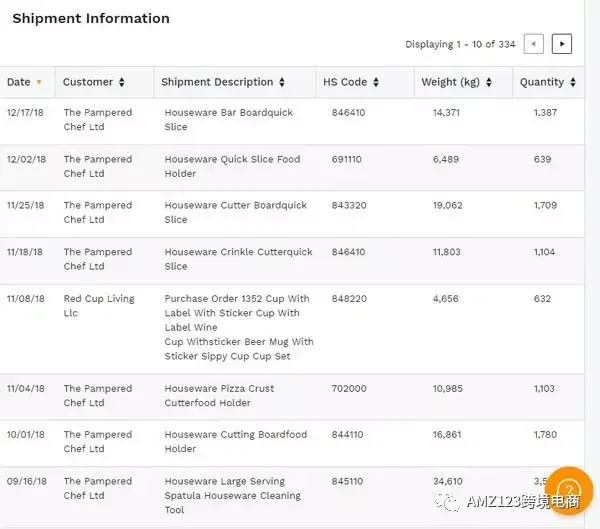Viewport: 600px width, 529px height.
Task: Sort by Weight (kg) arrows
Action: pyautogui.click(x=489, y=82)
